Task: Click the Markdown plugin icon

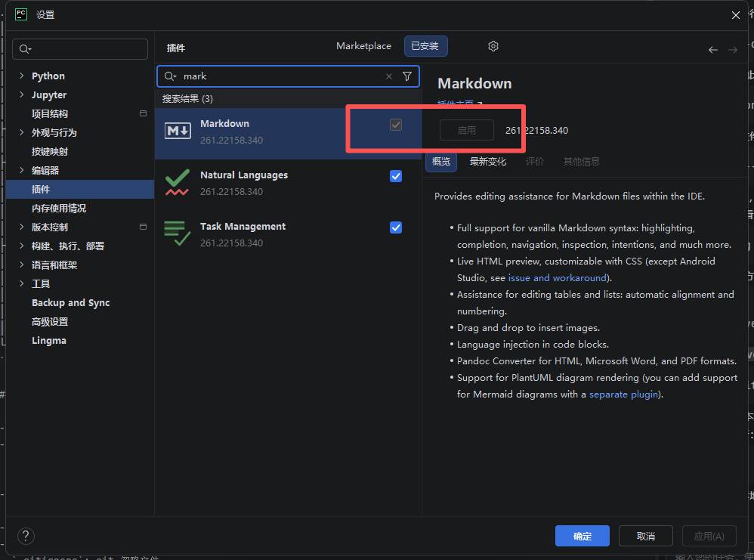Action: click(178, 131)
